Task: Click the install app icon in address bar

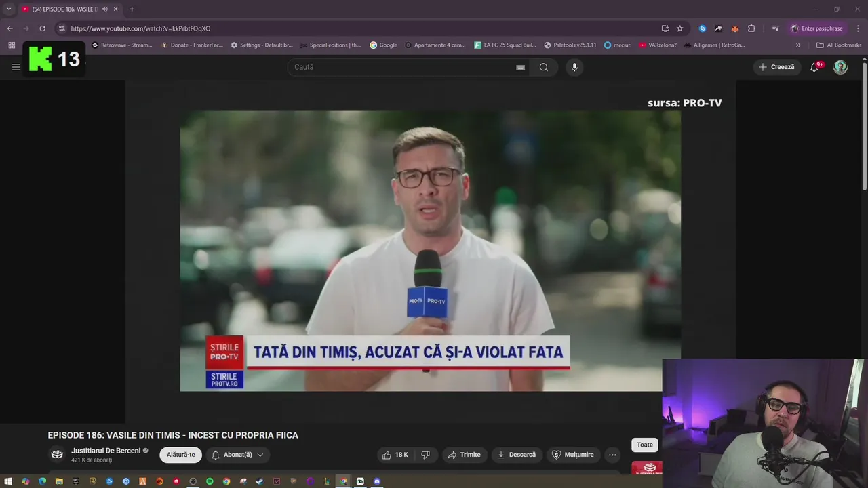Action: click(665, 28)
